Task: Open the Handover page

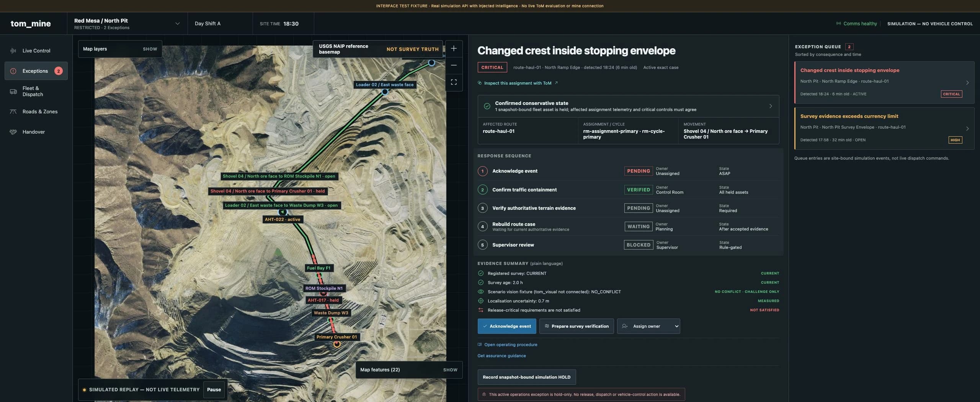Action: point(36,132)
